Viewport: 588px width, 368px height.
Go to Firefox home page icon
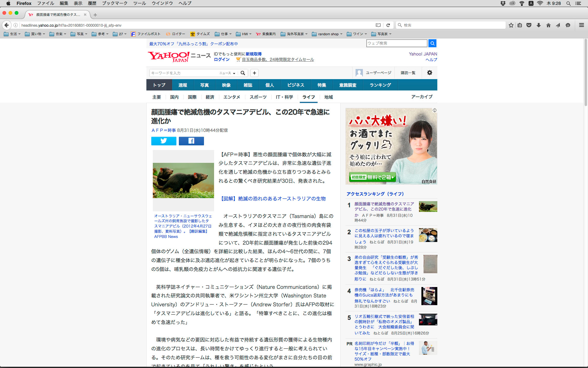click(x=548, y=25)
